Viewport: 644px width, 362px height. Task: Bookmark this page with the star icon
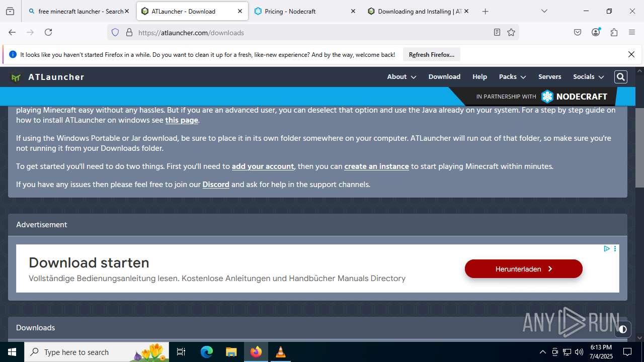coord(511,32)
